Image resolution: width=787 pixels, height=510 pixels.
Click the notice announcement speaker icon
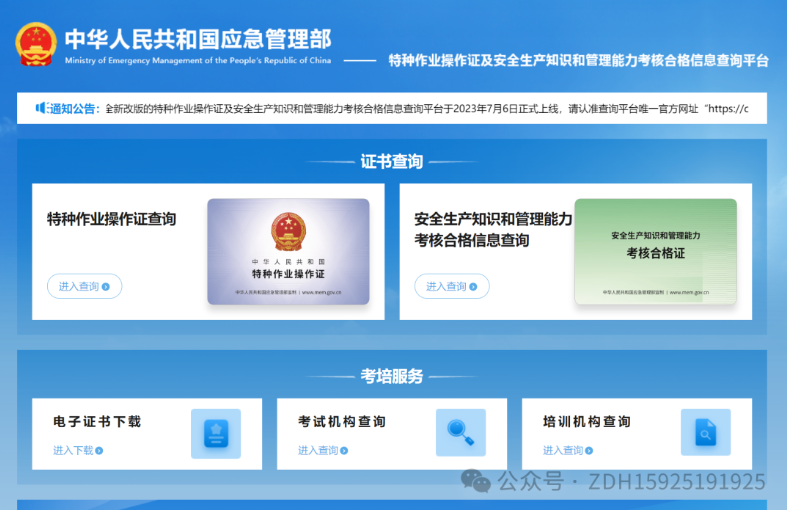(x=41, y=108)
